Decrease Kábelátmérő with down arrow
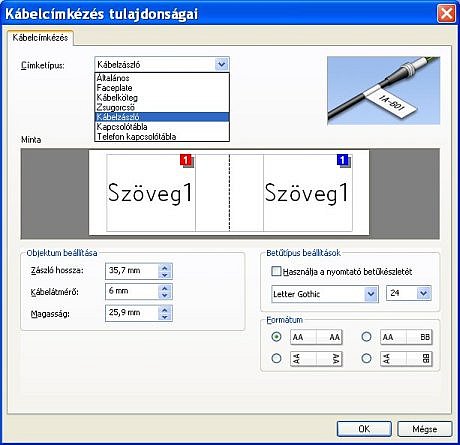 (x=165, y=295)
